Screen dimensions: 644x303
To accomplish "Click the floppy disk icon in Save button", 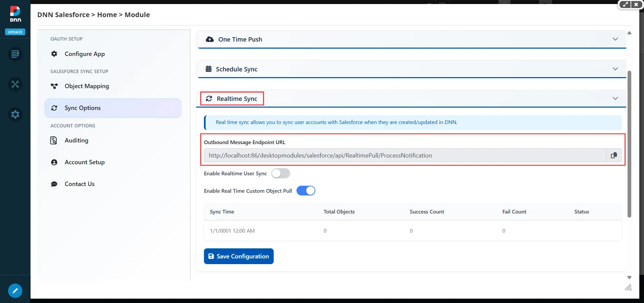I will [211, 256].
